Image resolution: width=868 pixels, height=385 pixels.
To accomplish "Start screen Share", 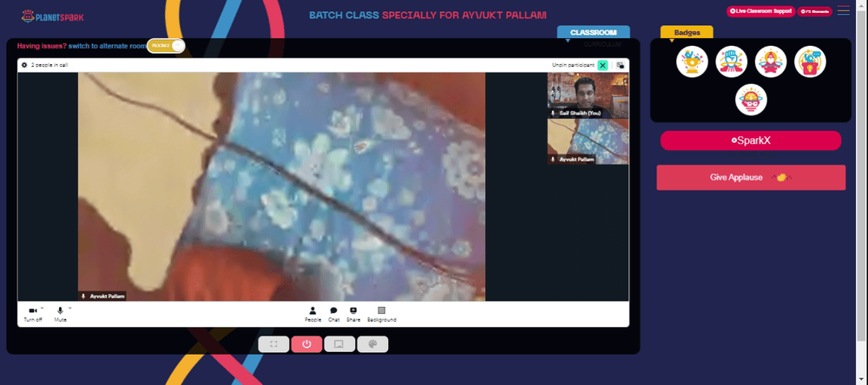I will click(353, 314).
